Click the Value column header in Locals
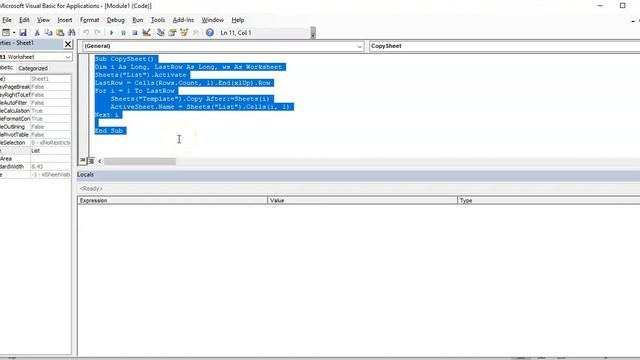640x360 pixels. [x=362, y=200]
